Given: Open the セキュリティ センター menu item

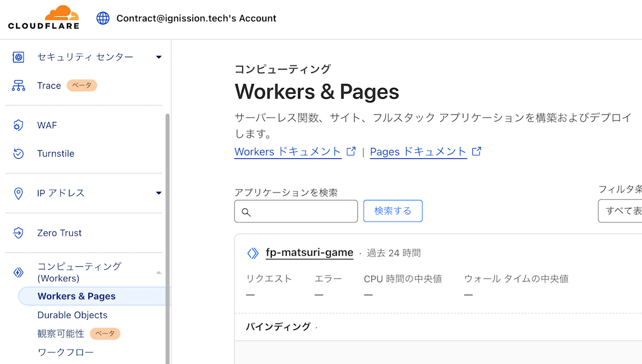Looking at the screenshot, I should (x=85, y=57).
